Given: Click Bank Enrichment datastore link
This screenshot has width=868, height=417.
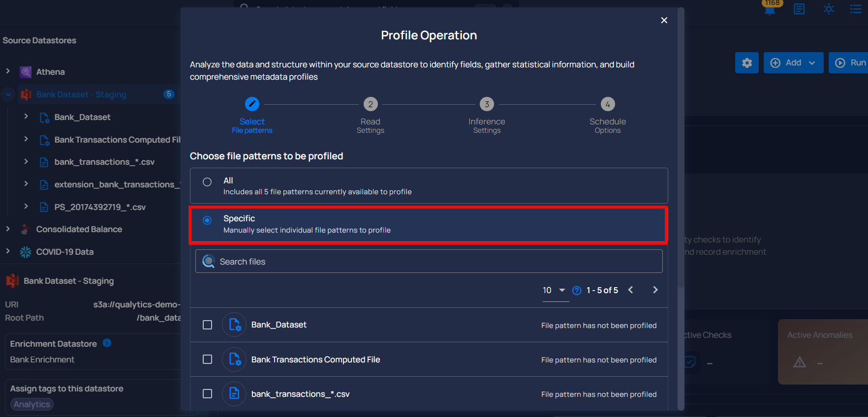Looking at the screenshot, I should point(42,359).
